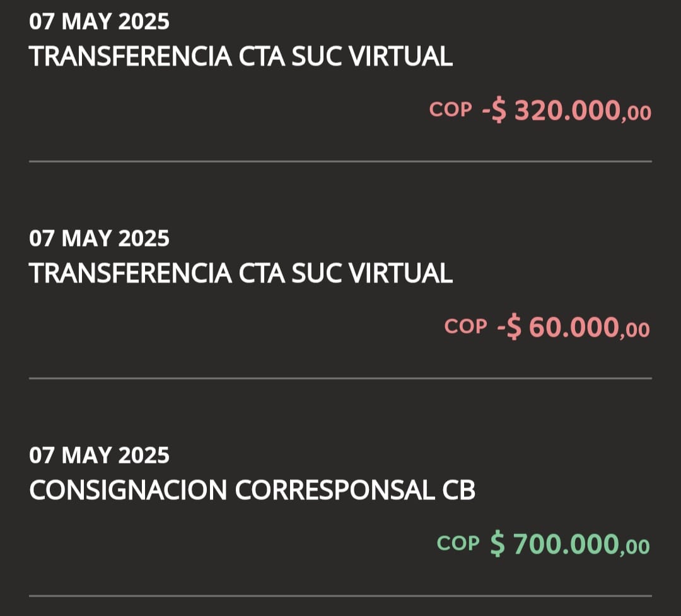The image size is (681, 616).
Task: Click the date above the 60.000 transfer
Action: point(99,238)
